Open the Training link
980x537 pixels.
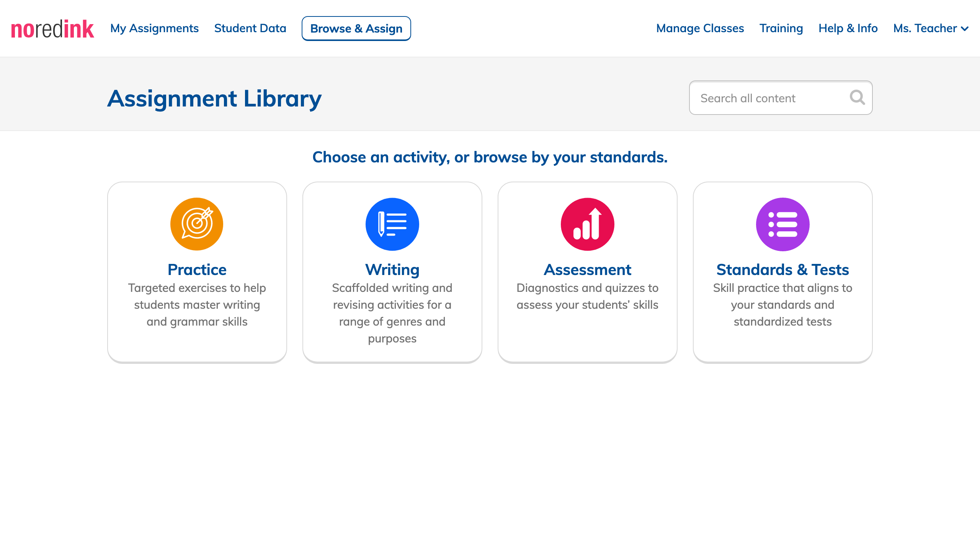click(x=781, y=28)
